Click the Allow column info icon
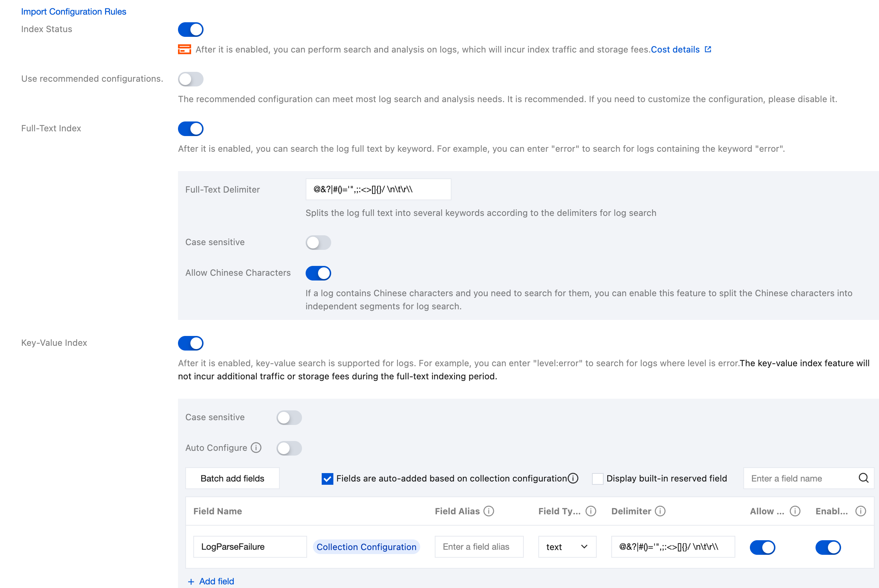 point(795,511)
